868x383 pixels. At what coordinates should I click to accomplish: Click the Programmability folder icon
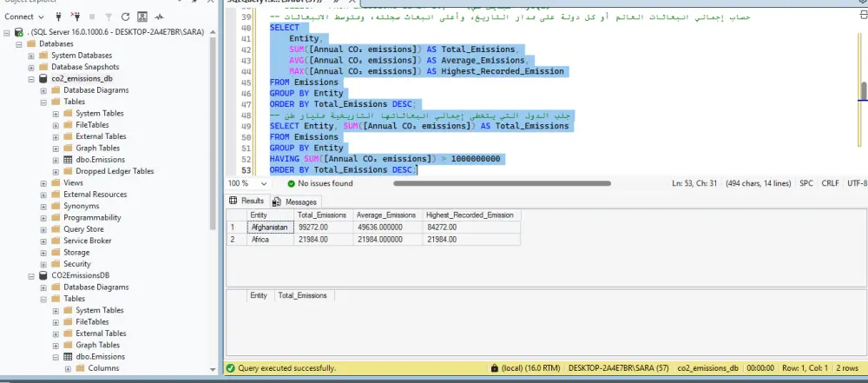pyautogui.click(x=56, y=217)
